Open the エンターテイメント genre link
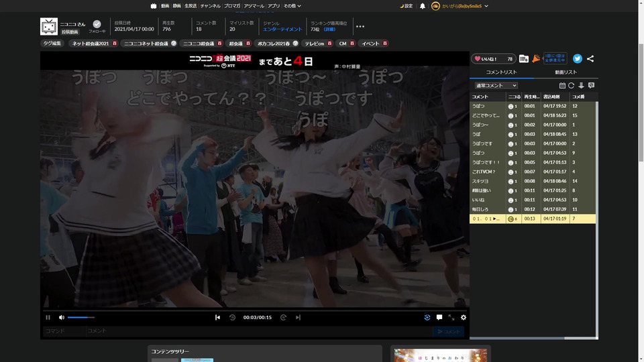Screen dimensions: 644x362 [282, 29]
